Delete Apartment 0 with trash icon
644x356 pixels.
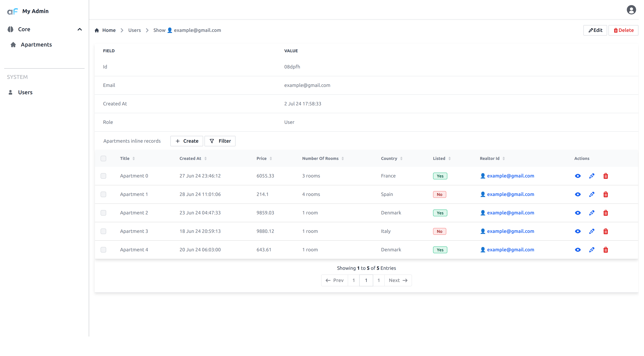click(x=606, y=176)
